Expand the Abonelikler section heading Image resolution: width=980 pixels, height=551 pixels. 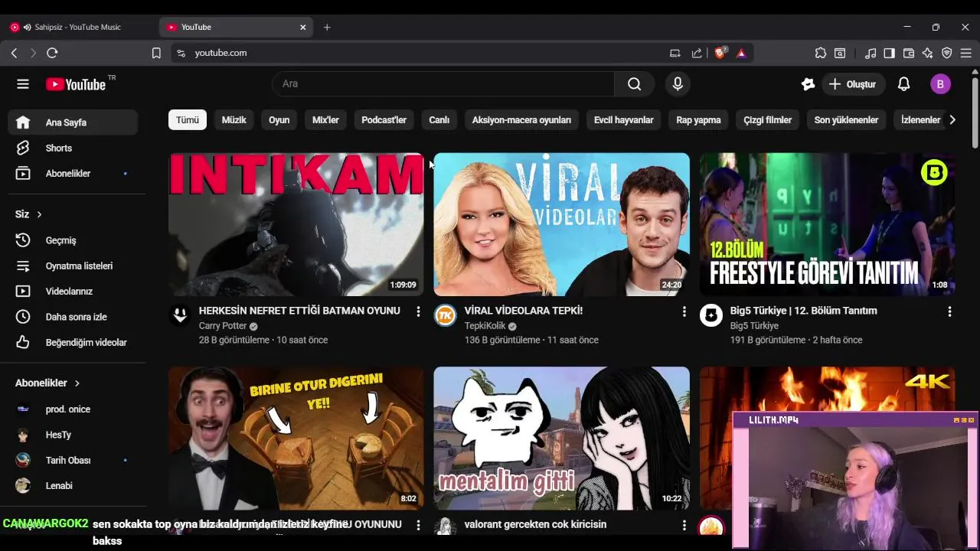[47, 383]
